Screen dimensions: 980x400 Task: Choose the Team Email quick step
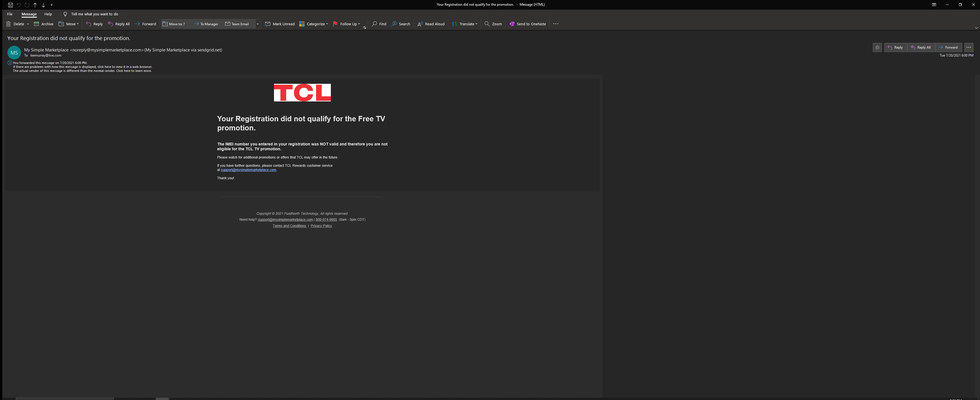pyautogui.click(x=237, y=24)
